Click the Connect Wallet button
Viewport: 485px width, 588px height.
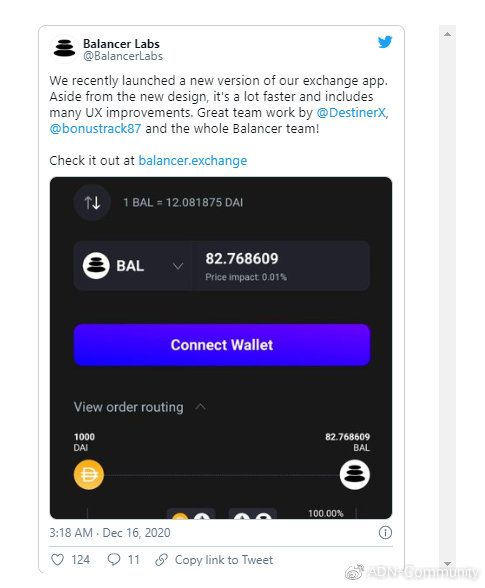(222, 345)
